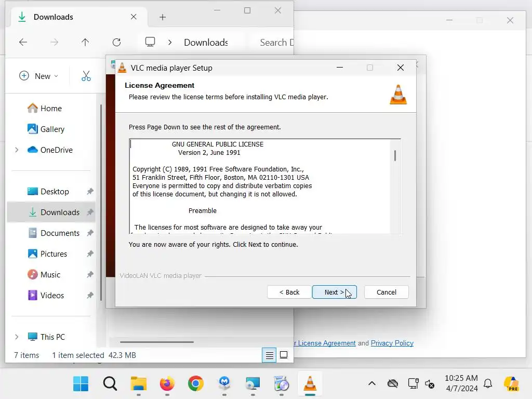Screen dimensions: 532x399
Task: Click the installer disc icon on taskbar
Action: tap(281, 384)
